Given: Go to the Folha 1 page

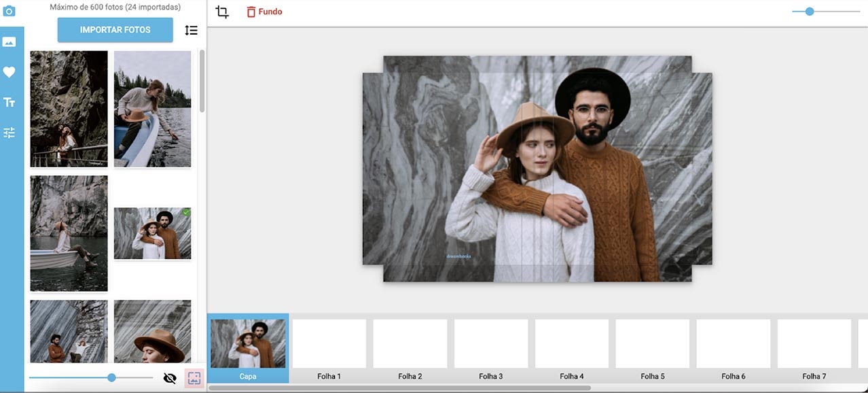Looking at the screenshot, I should click(329, 348).
